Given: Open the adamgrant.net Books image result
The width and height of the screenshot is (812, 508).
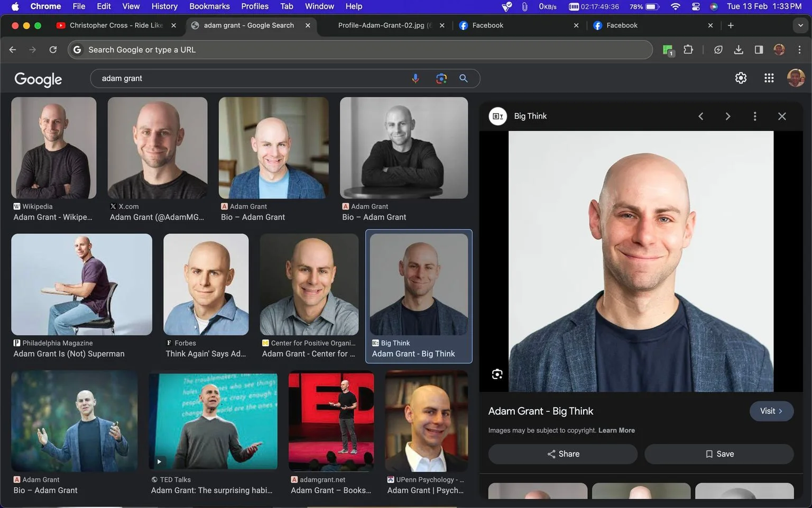Looking at the screenshot, I should tap(331, 421).
